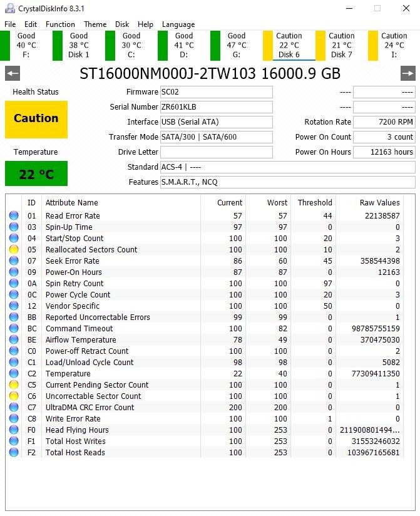The image size is (420, 516).
Task: Click the Rotation Rate value 7200 RPM
Action: click(x=384, y=122)
